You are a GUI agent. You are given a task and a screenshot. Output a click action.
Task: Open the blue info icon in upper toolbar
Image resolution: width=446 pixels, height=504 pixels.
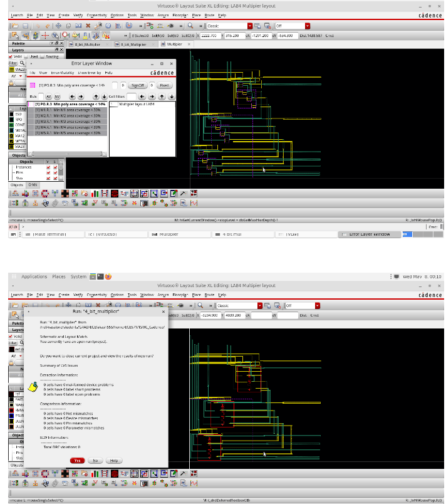[x=108, y=26]
